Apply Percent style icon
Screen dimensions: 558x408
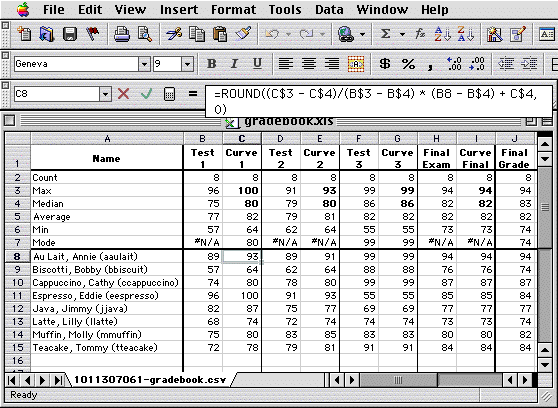click(x=408, y=64)
